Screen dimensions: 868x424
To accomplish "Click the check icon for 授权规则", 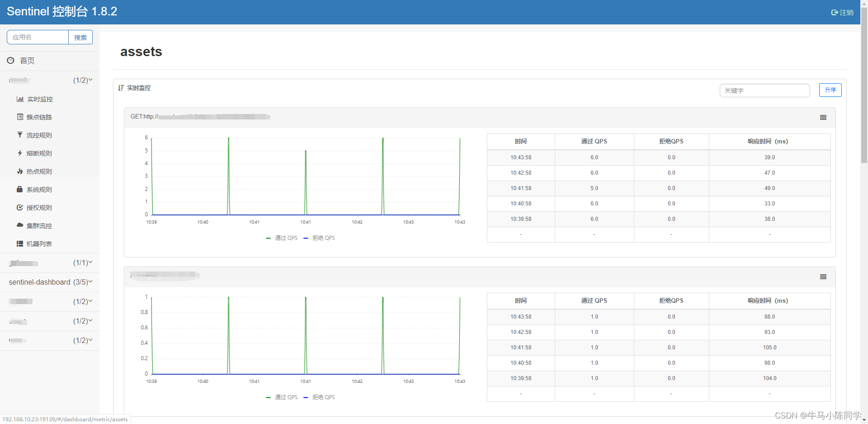I will pos(20,207).
